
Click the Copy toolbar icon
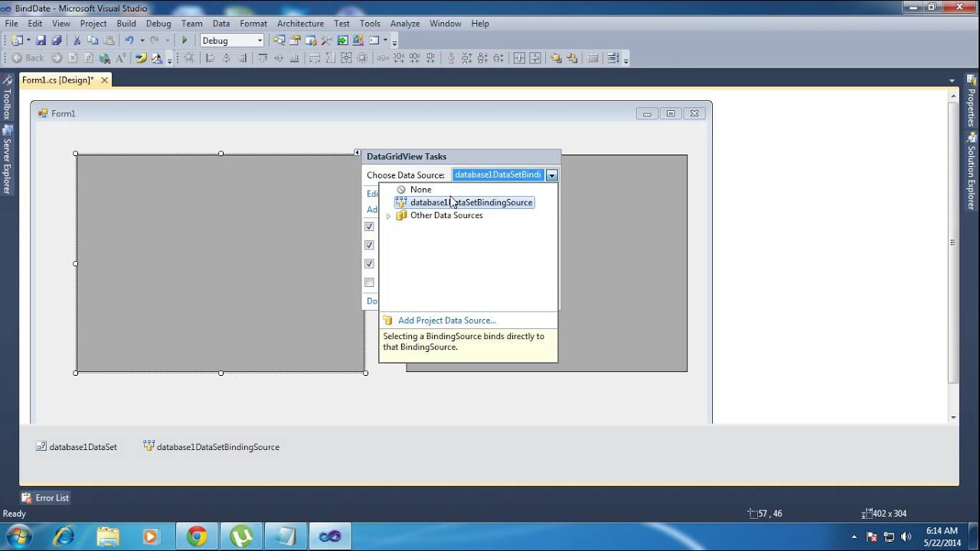click(x=93, y=41)
